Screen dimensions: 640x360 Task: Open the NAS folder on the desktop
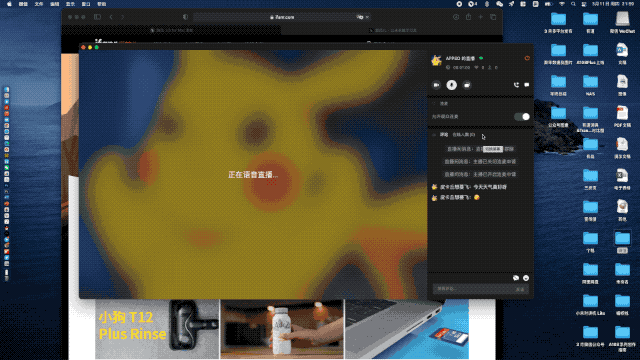coord(590,85)
